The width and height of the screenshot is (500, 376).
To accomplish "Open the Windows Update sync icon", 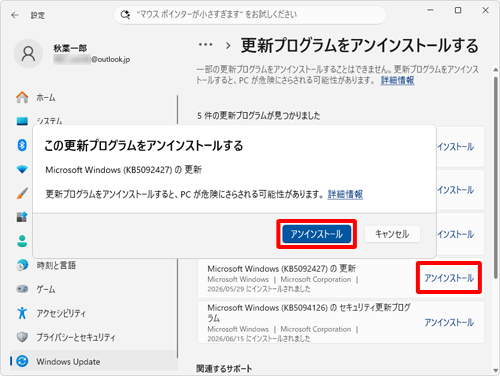I will [x=22, y=361].
